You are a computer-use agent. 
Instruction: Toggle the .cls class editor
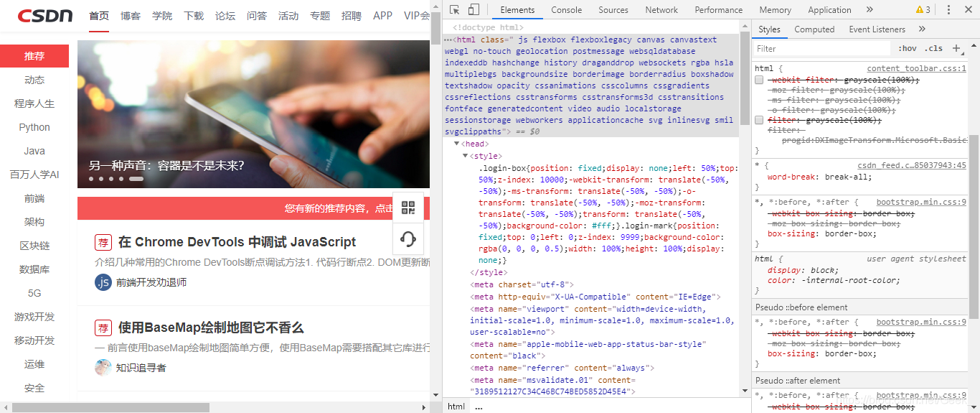click(x=934, y=48)
